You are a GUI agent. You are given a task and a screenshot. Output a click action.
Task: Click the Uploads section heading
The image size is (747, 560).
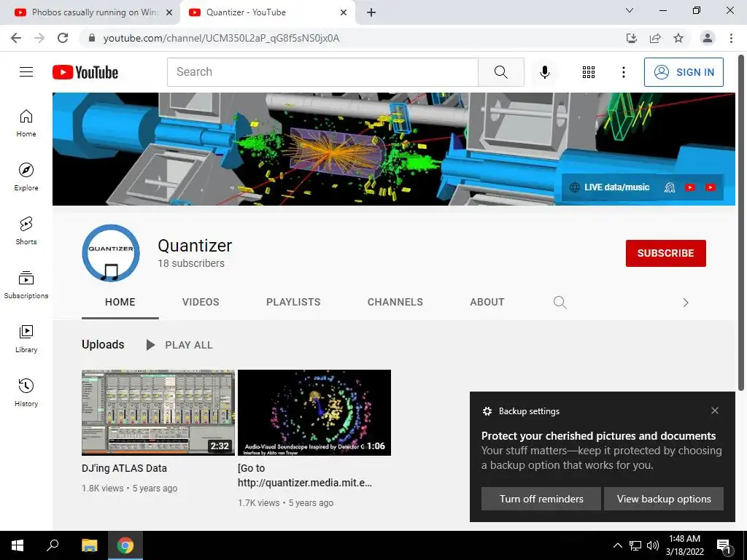point(103,344)
